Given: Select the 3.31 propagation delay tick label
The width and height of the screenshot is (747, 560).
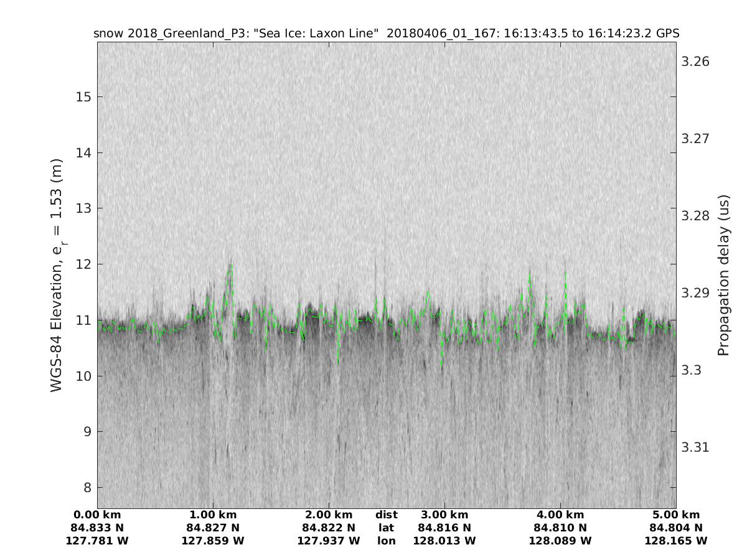Looking at the screenshot, I should (x=695, y=447).
